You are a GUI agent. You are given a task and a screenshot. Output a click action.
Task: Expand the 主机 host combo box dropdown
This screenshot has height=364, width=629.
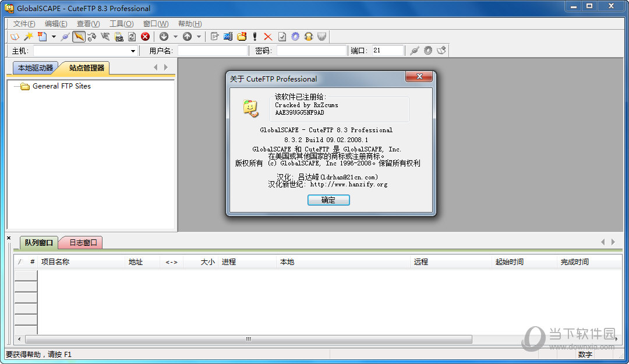(133, 51)
